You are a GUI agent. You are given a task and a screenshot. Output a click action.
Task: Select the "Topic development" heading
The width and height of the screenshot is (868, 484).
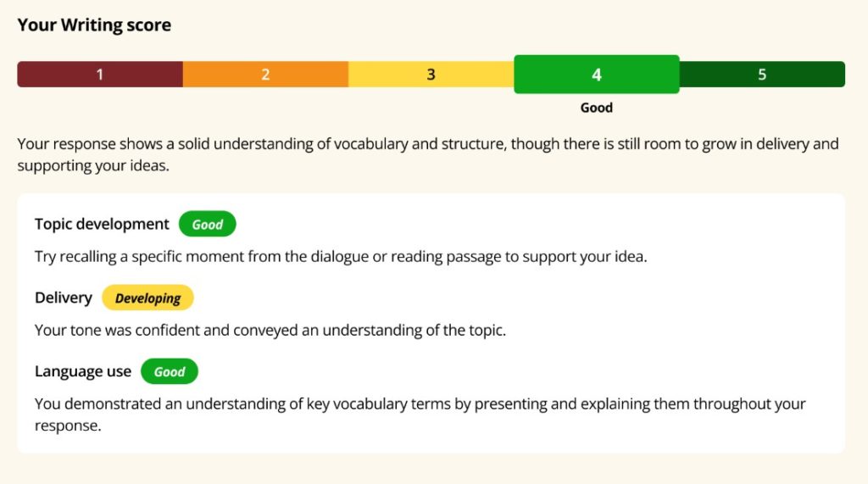(x=102, y=224)
